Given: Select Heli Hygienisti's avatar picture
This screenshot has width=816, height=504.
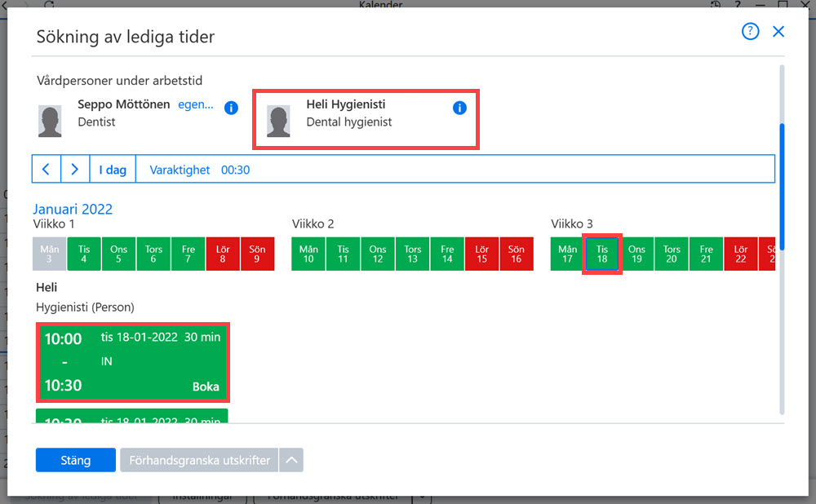Looking at the screenshot, I should (x=278, y=122).
